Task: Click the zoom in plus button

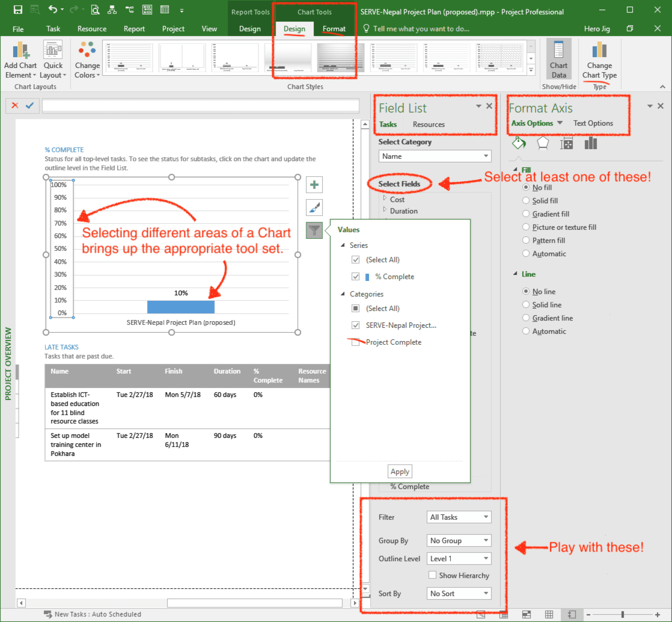Action: (x=658, y=615)
